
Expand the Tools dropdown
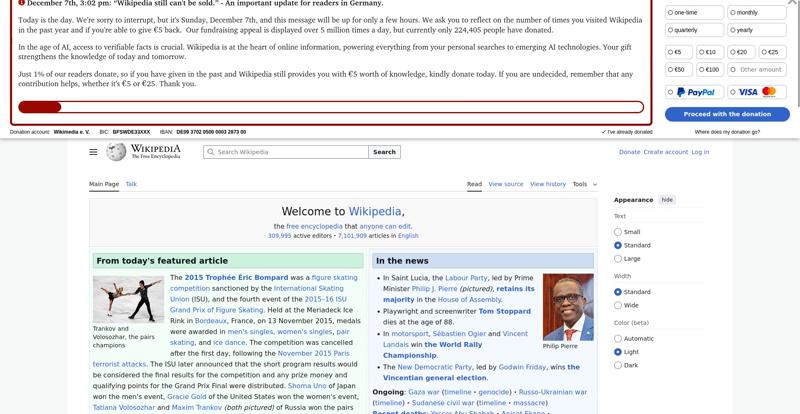[x=584, y=184]
